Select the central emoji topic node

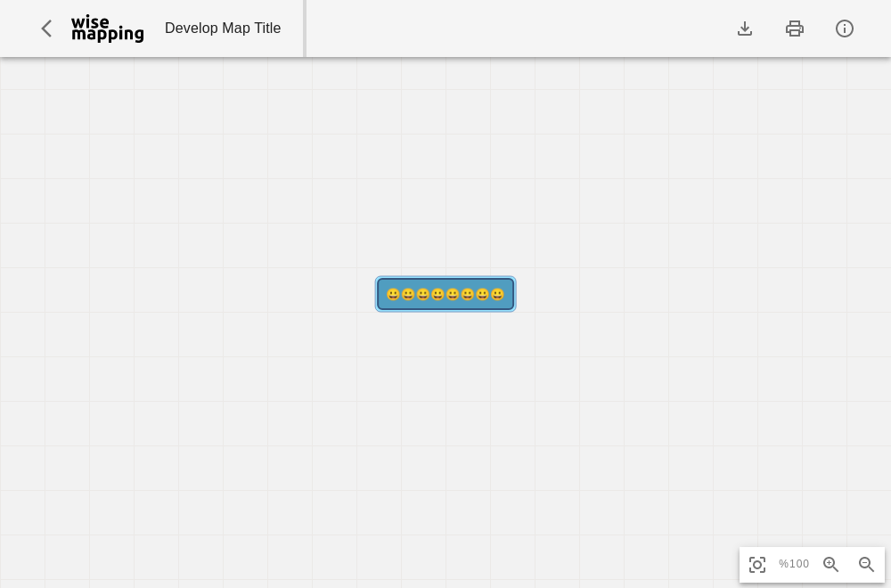(445, 294)
